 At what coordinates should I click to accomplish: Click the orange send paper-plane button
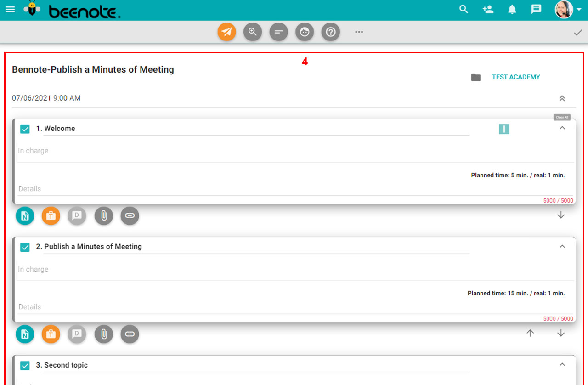point(226,32)
